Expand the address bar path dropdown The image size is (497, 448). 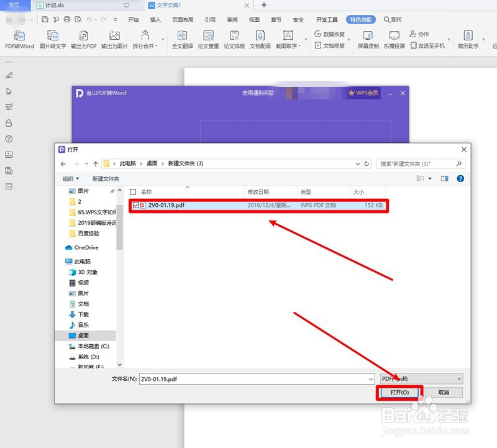[358, 163]
